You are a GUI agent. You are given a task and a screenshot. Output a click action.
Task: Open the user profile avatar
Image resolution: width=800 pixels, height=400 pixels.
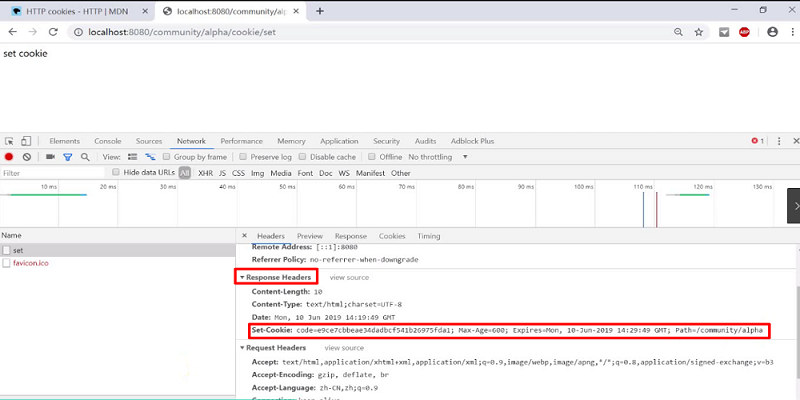772,32
